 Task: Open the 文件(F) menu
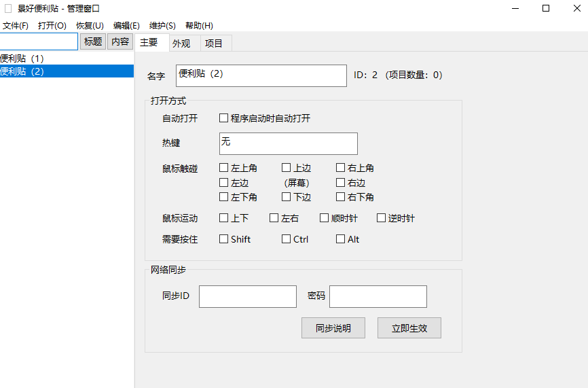pyautogui.click(x=16, y=26)
